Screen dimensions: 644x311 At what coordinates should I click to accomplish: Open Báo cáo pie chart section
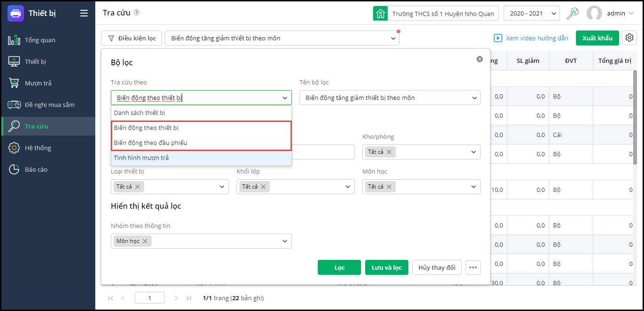(x=36, y=169)
